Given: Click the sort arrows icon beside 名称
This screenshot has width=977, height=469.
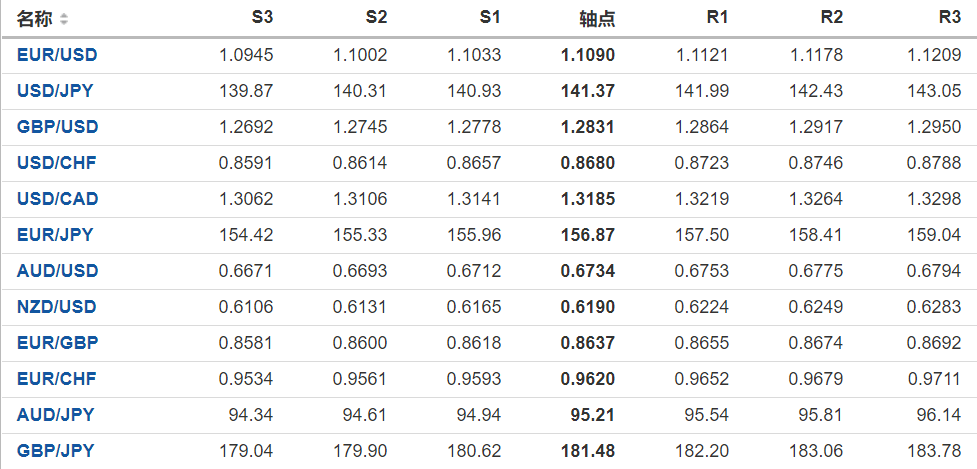Looking at the screenshot, I should click(x=65, y=19).
